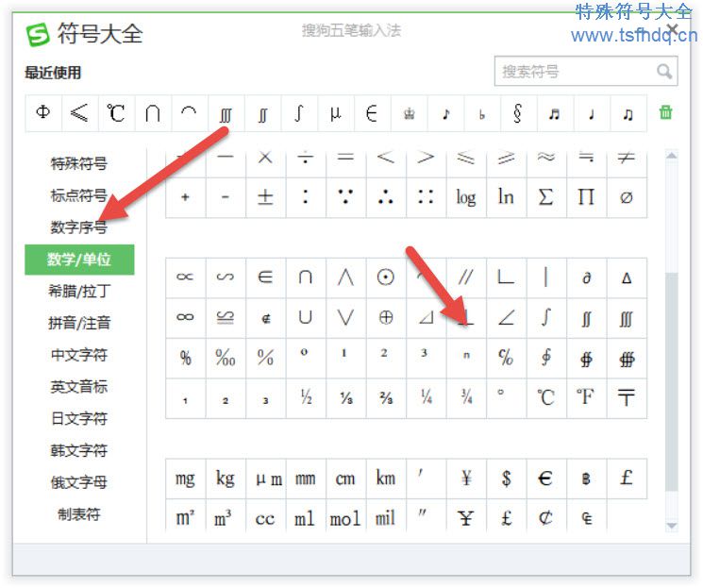Insert the infinity symbol ∞
Viewport: 703px width, 588px height.
[185, 318]
